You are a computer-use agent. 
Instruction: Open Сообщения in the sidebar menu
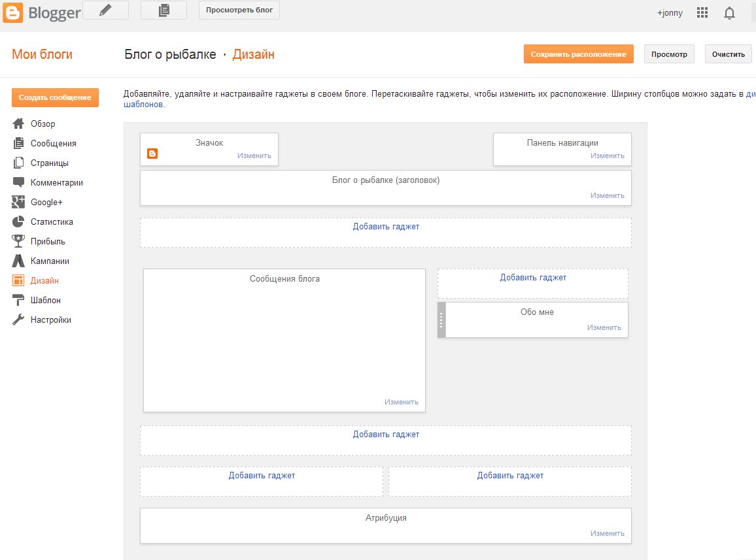53,143
